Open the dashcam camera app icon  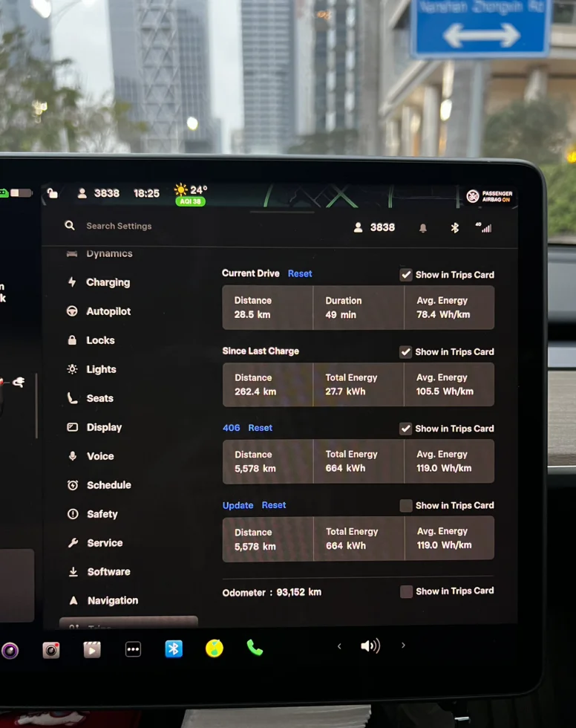tap(50, 651)
